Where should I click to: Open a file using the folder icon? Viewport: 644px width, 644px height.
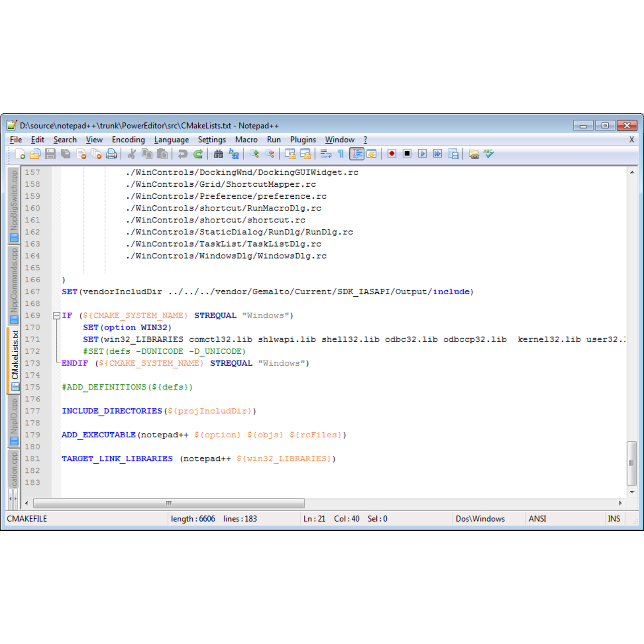34,154
